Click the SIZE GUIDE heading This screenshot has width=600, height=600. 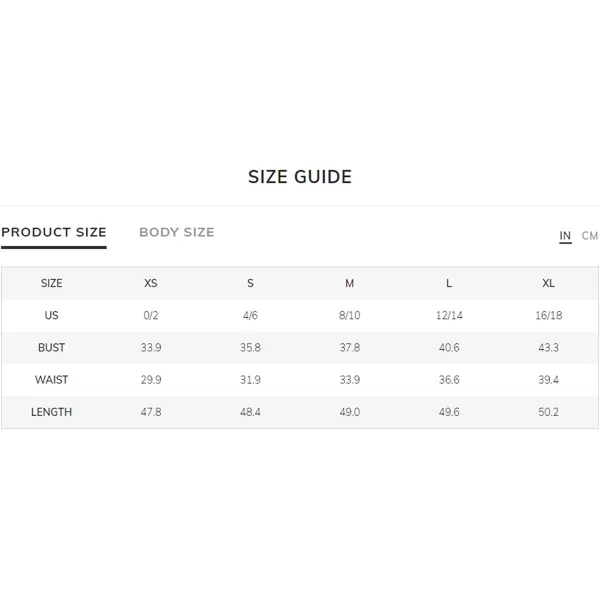point(300,177)
